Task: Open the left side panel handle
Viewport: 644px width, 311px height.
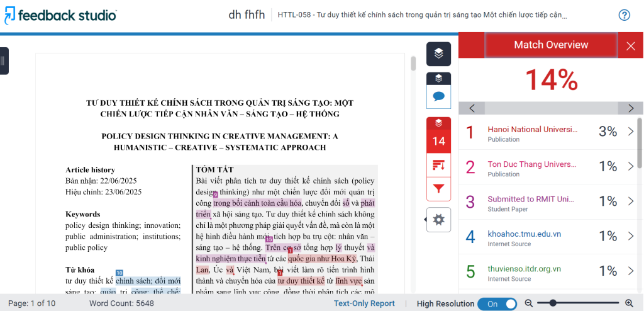Action: click(4, 61)
